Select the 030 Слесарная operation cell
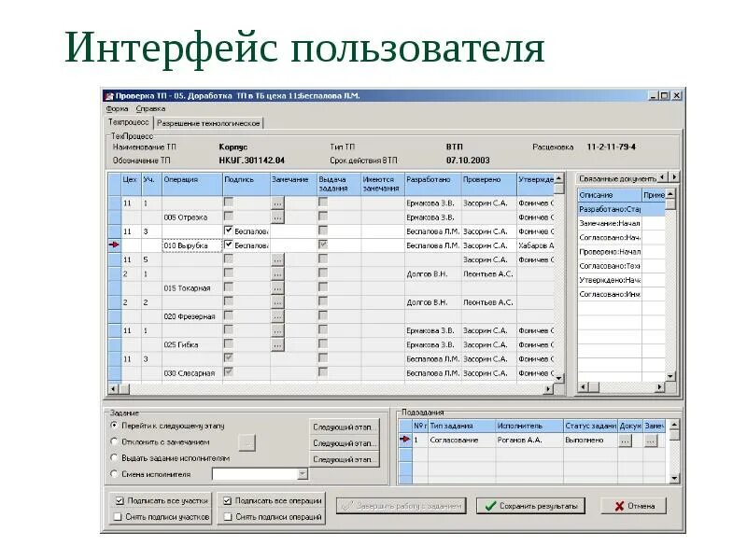The height and width of the screenshot is (560, 747). coord(192,373)
